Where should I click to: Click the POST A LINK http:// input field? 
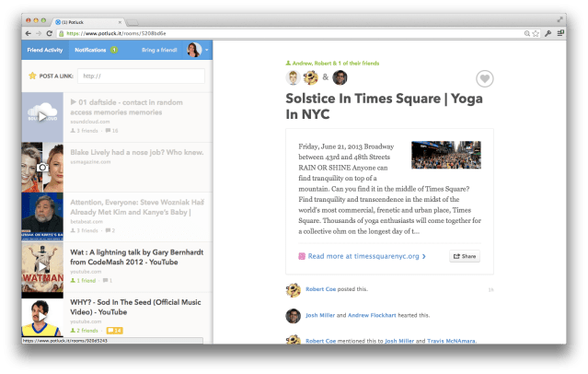click(x=141, y=76)
